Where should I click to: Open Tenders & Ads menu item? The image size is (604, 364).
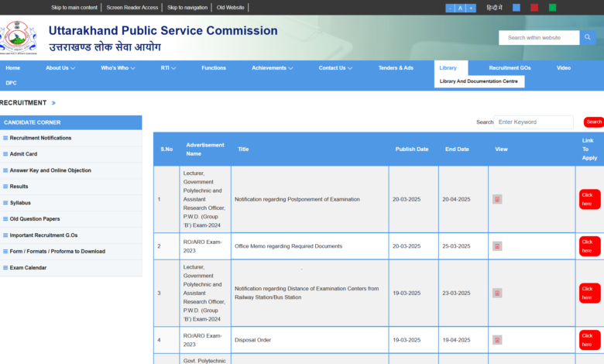pos(396,68)
